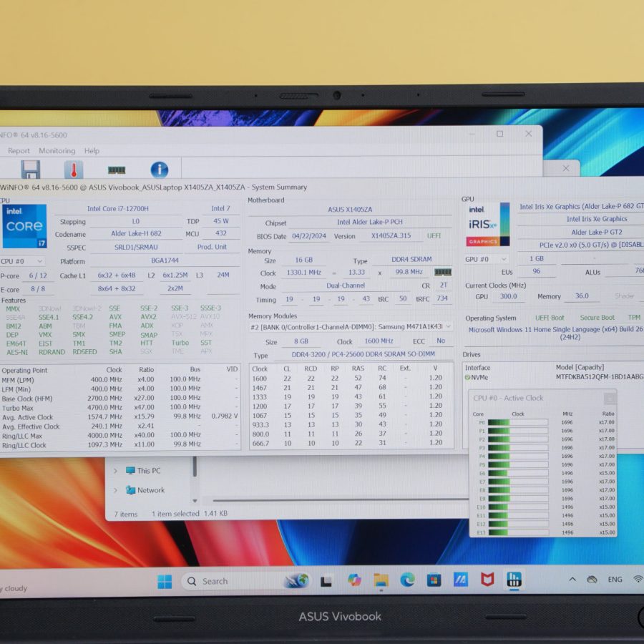Open the Wi-Fi network tray icon
Image resolution: width=644 pixels, height=644 pixels.
tap(638, 579)
